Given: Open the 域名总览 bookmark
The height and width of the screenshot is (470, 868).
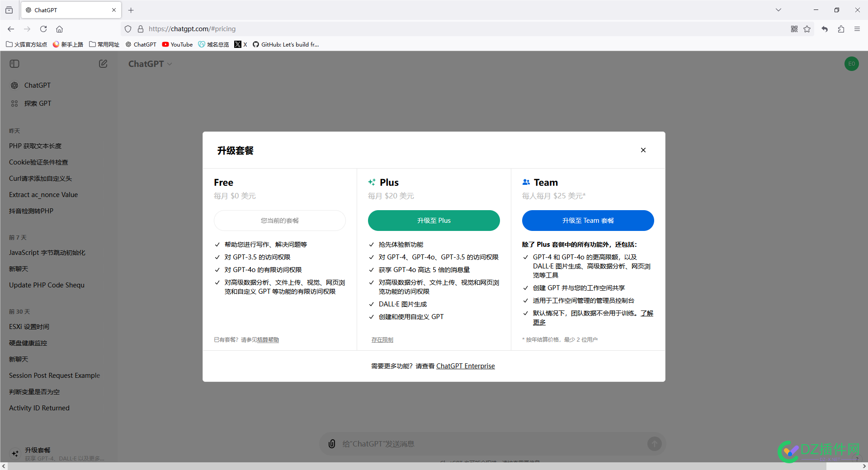Looking at the screenshot, I should 214,44.
